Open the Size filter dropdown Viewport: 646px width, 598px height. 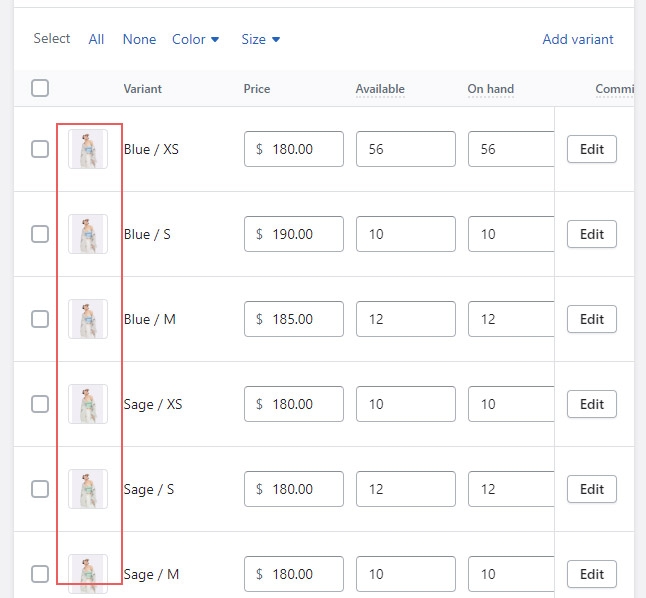pyautogui.click(x=260, y=39)
